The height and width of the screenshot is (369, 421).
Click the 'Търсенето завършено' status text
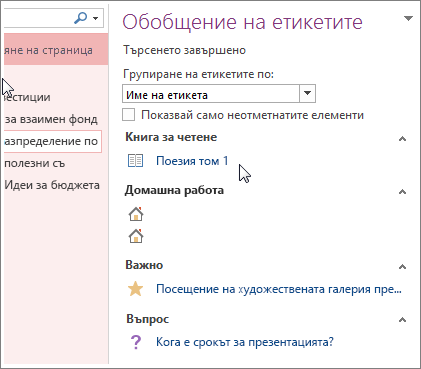184,50
